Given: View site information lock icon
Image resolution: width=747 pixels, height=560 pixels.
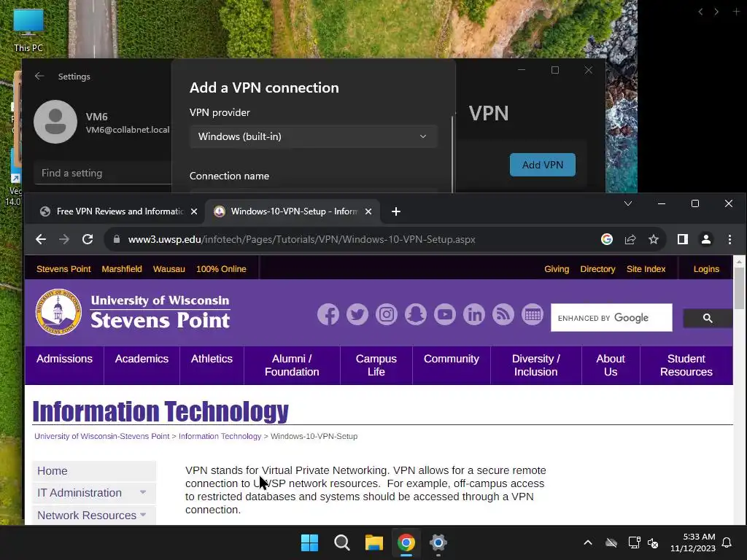Looking at the screenshot, I should point(117,239).
